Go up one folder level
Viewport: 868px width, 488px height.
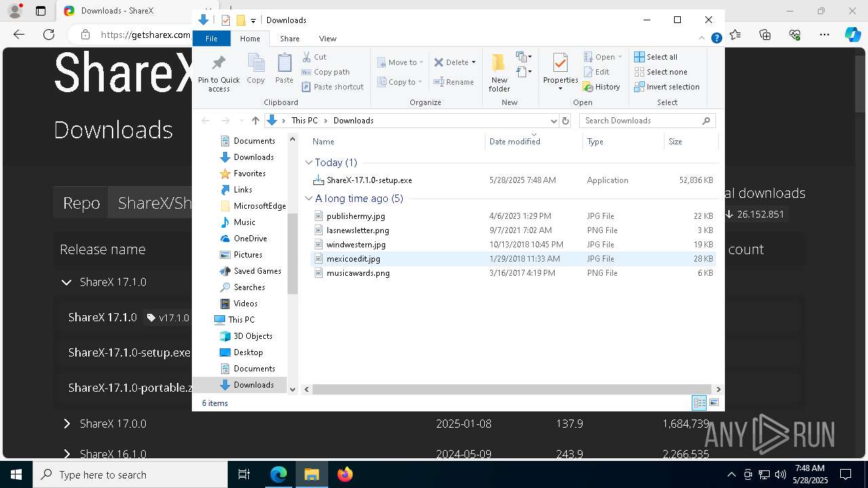255,121
